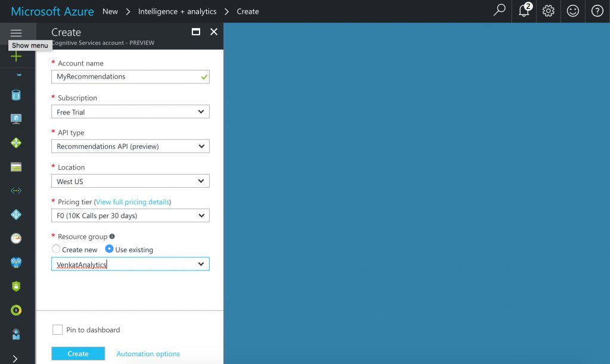Click the green plus New resource icon
Viewport: 610px width, 364px height.
point(16,57)
